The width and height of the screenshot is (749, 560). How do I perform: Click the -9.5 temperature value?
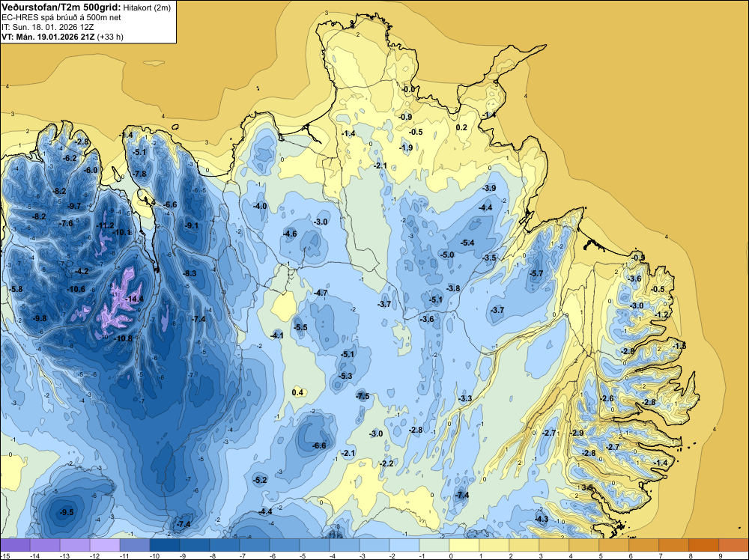tap(67, 512)
